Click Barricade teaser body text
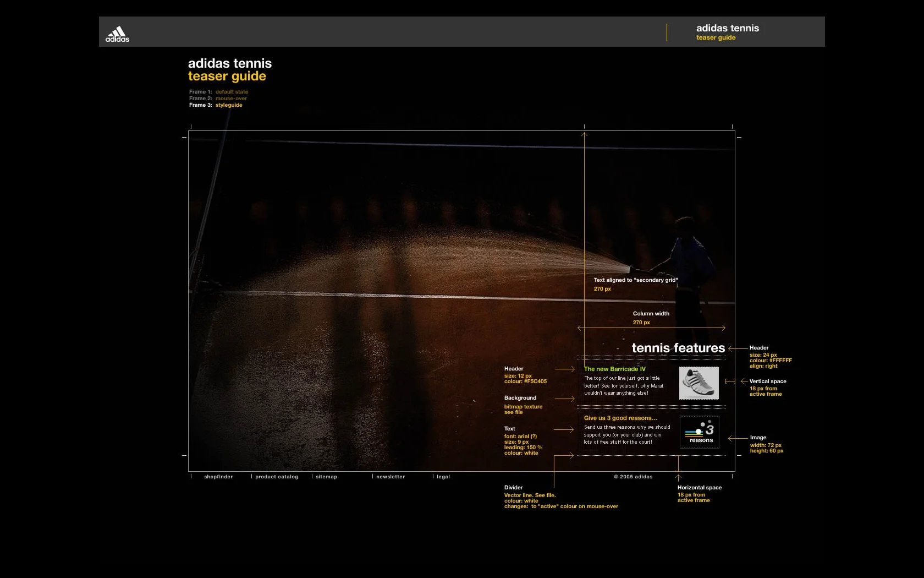Screen dimensions: 924x578 624,386
